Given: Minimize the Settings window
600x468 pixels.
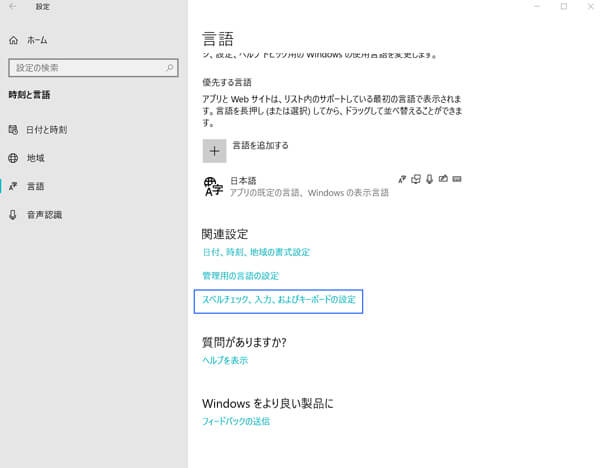Looking at the screenshot, I should [537, 7].
